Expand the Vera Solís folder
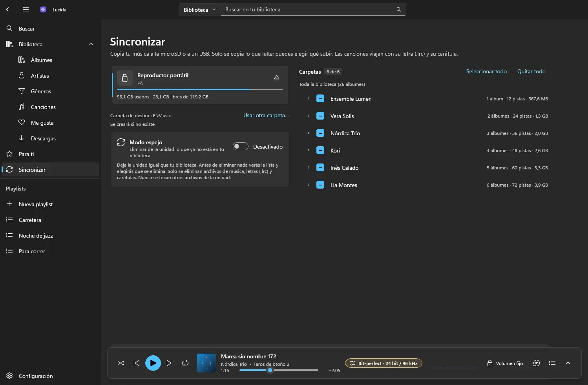Image resolution: width=588 pixels, height=385 pixels. pyautogui.click(x=309, y=116)
